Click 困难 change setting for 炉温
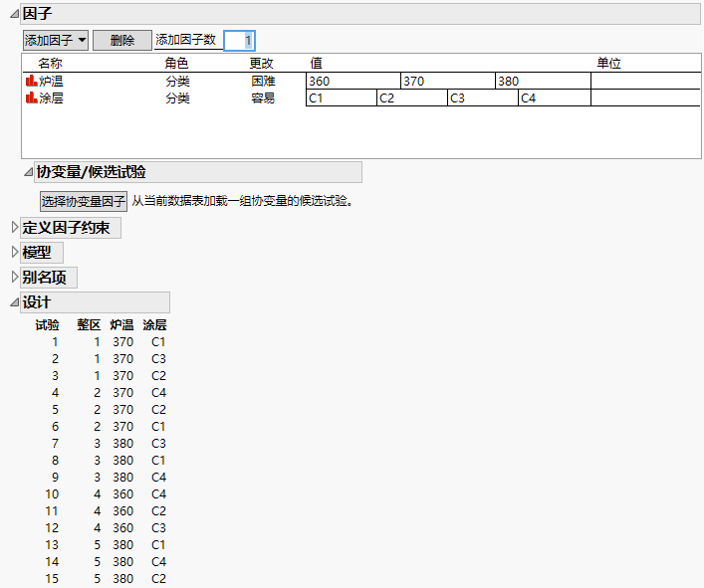 click(263, 82)
